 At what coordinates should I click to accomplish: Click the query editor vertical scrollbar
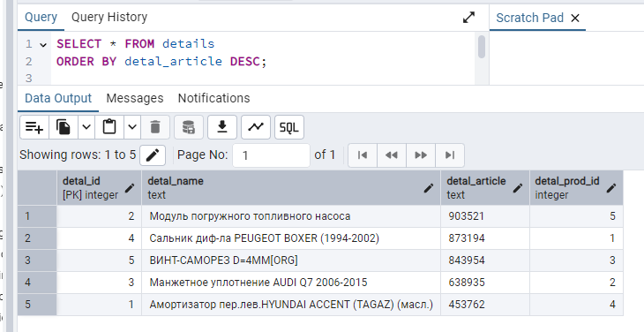[x=482, y=47]
